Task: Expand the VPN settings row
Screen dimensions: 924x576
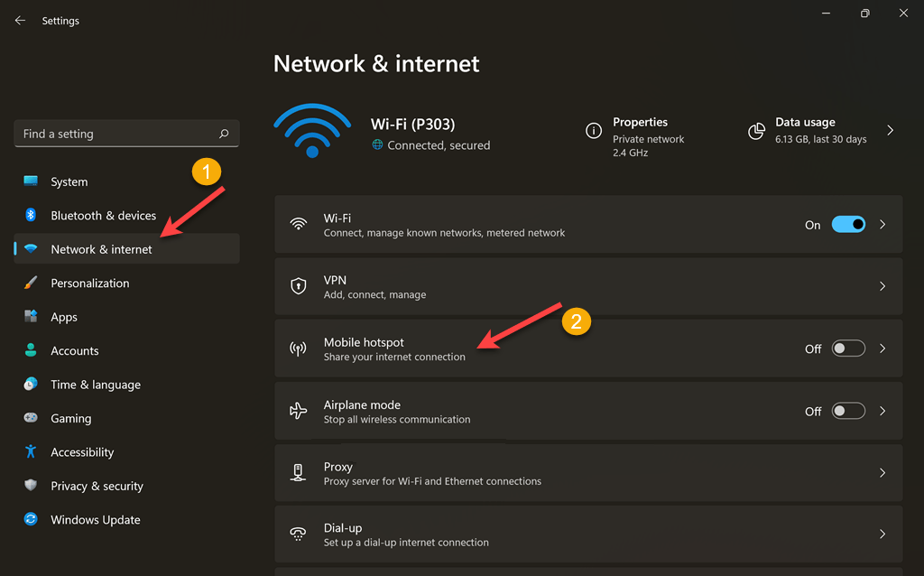Action: pos(882,285)
